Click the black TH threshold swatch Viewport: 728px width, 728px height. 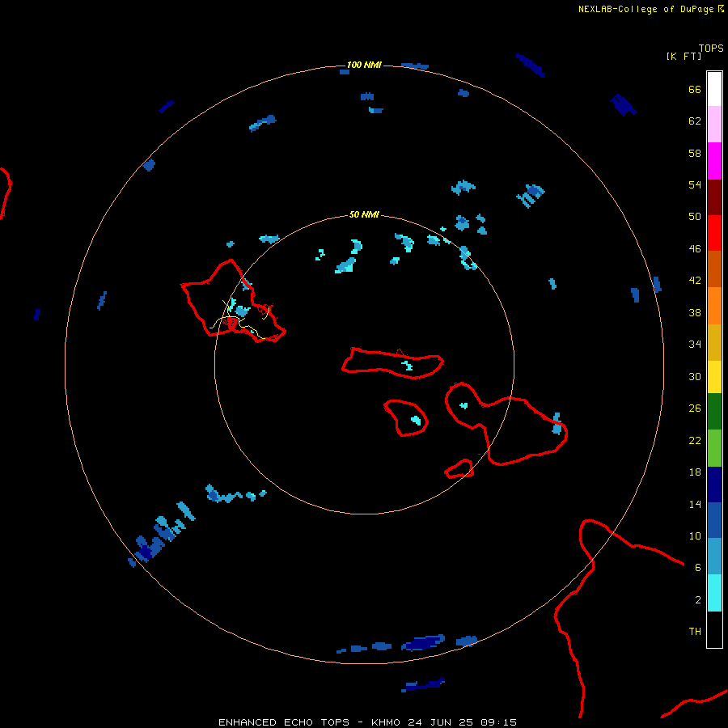(x=714, y=629)
